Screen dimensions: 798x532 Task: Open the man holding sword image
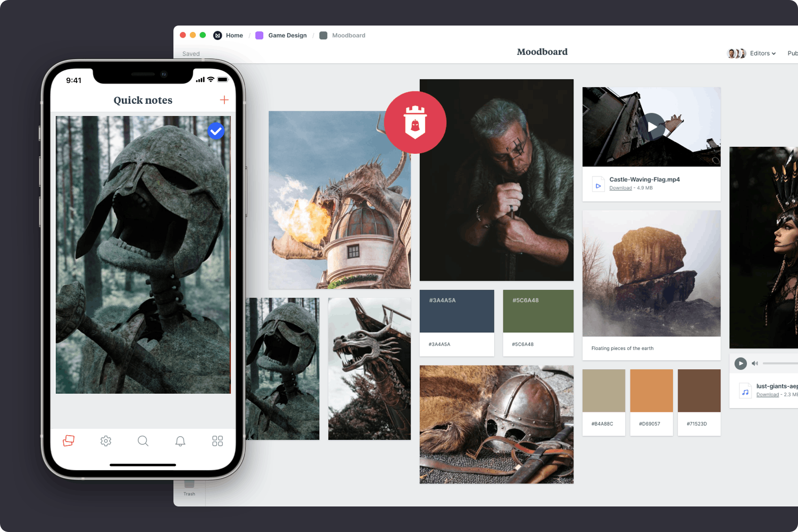point(496,180)
